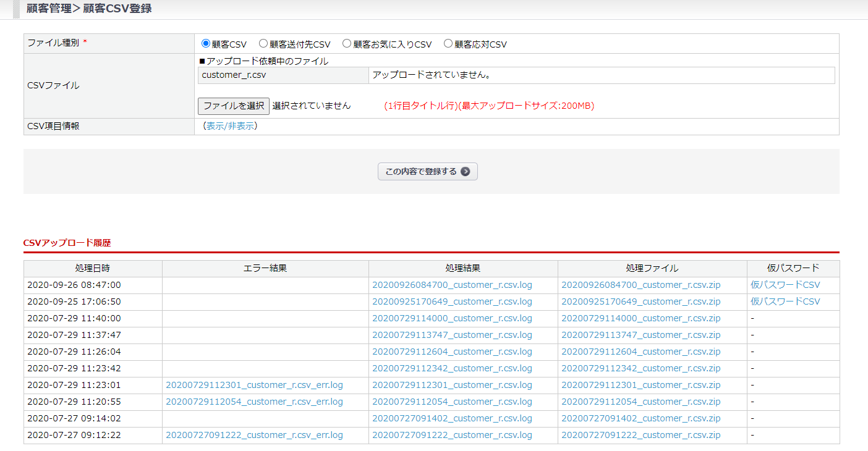This screenshot has width=868, height=451.
Task: Select the 顧客送付先CSV file type option
Action: [x=263, y=44]
